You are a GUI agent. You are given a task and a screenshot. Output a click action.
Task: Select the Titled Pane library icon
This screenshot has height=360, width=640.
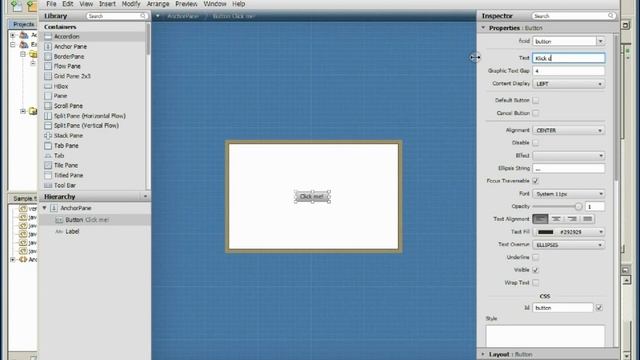pos(48,175)
